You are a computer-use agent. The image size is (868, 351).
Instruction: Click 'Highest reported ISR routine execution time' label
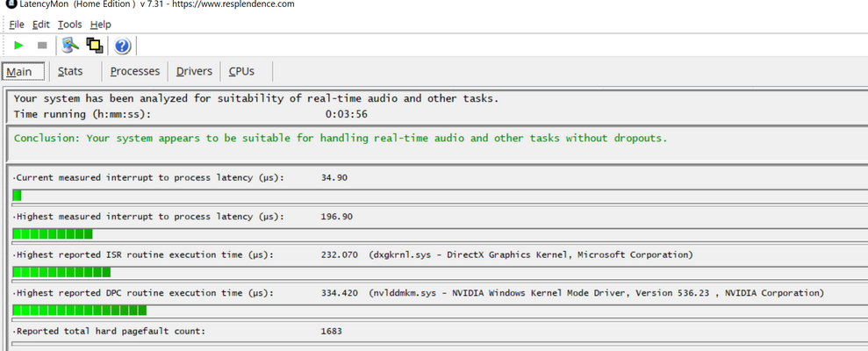tap(143, 254)
